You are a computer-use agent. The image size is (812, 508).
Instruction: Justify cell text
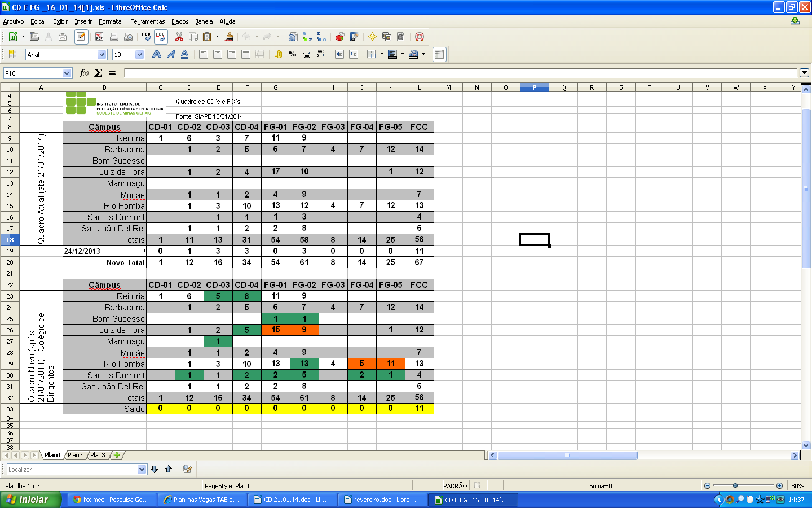pos(246,54)
